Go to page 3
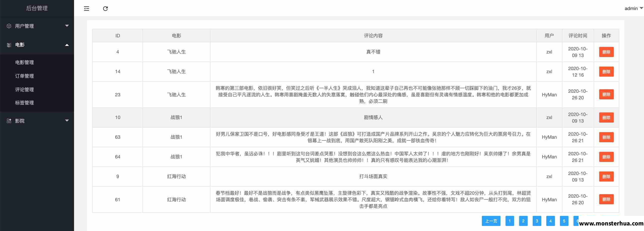The width and height of the screenshot is (644, 231). 537,221
